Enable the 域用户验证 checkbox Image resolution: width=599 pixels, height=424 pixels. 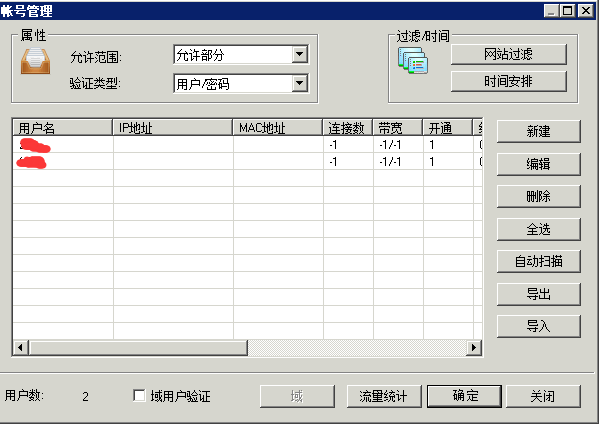(x=139, y=395)
